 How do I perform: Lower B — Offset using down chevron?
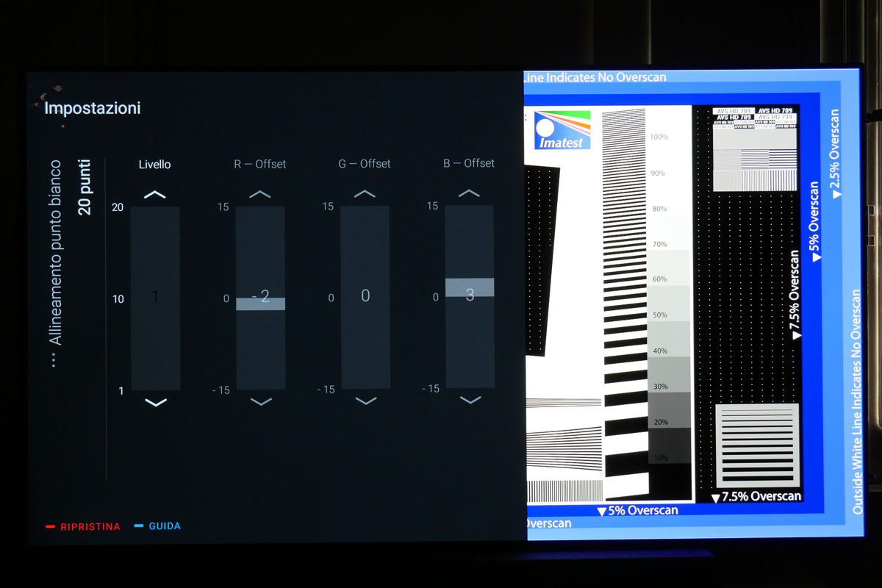(x=470, y=400)
